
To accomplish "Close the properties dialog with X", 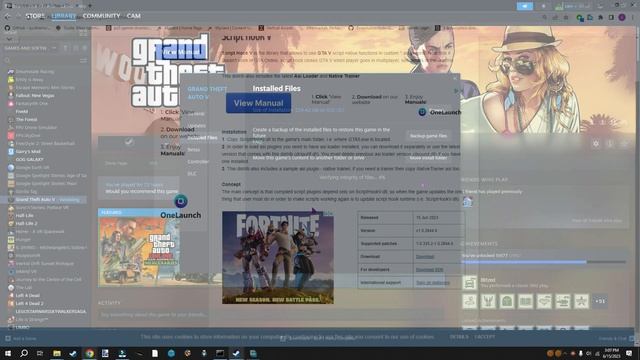I will pyautogui.click(x=455, y=78).
